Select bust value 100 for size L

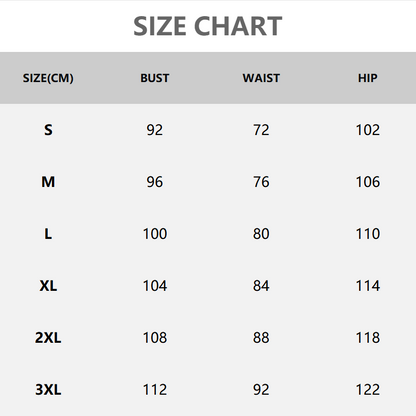(155, 234)
